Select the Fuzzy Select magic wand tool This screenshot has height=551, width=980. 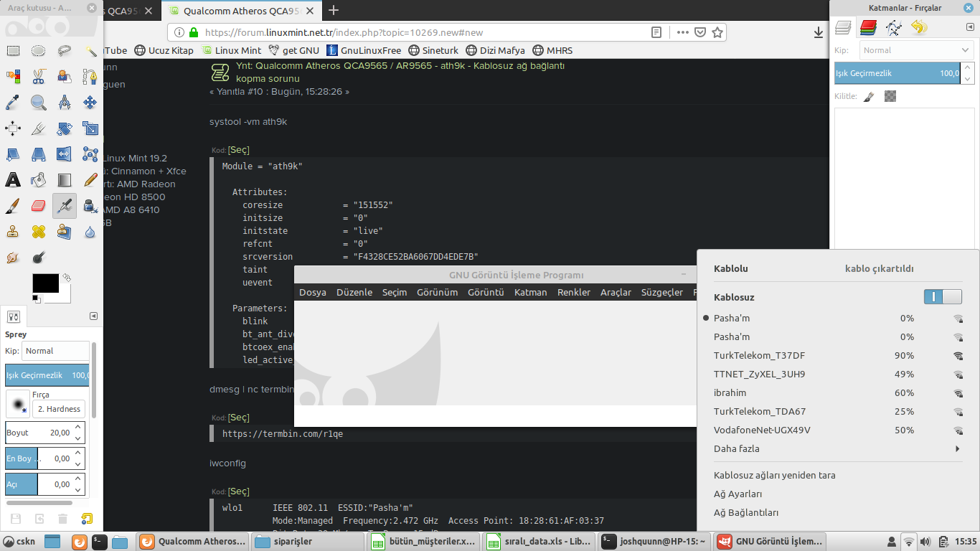pyautogui.click(x=90, y=51)
